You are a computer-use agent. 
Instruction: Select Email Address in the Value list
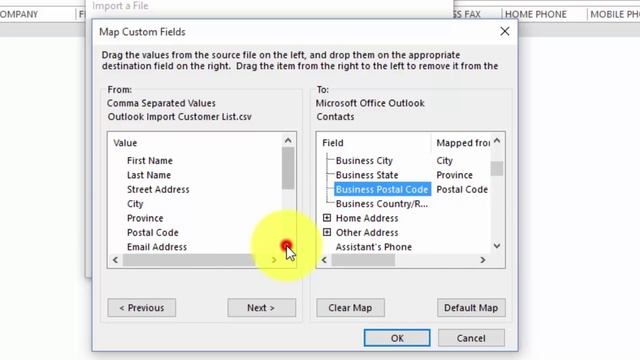click(x=157, y=247)
